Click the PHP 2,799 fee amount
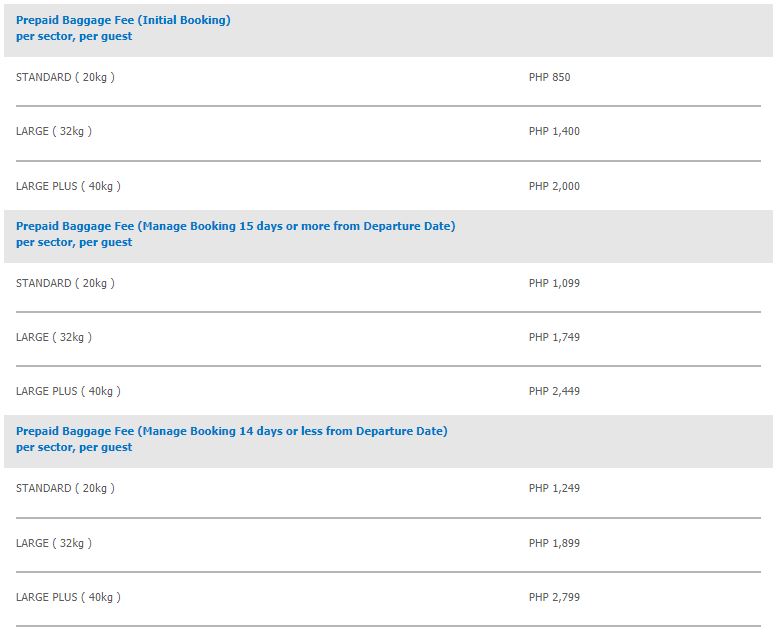The image size is (779, 632). (554, 597)
